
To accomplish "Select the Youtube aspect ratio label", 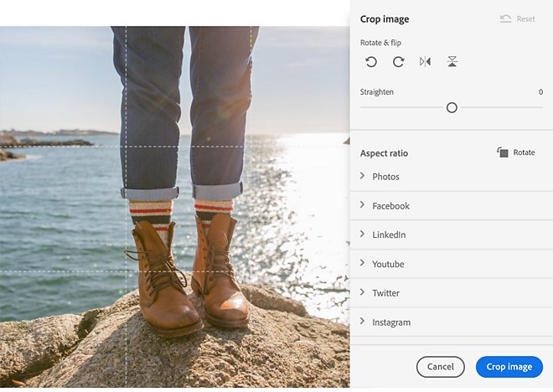I will click(388, 264).
